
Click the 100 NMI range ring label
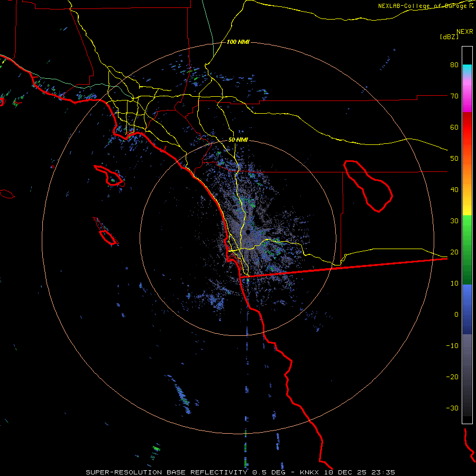tap(238, 42)
